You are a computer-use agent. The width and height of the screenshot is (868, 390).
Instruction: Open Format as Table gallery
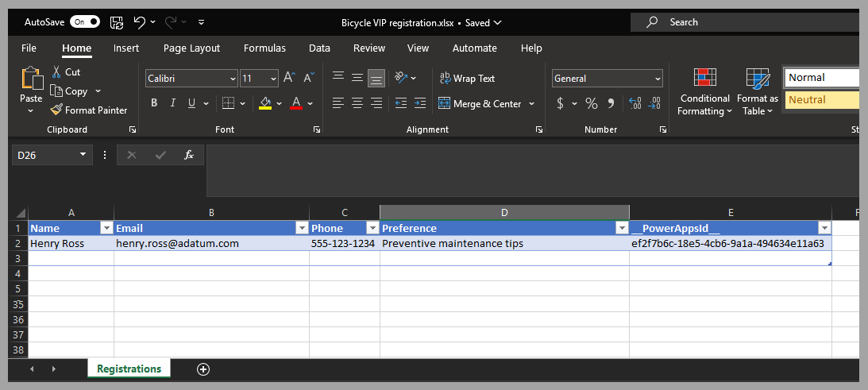(758, 91)
